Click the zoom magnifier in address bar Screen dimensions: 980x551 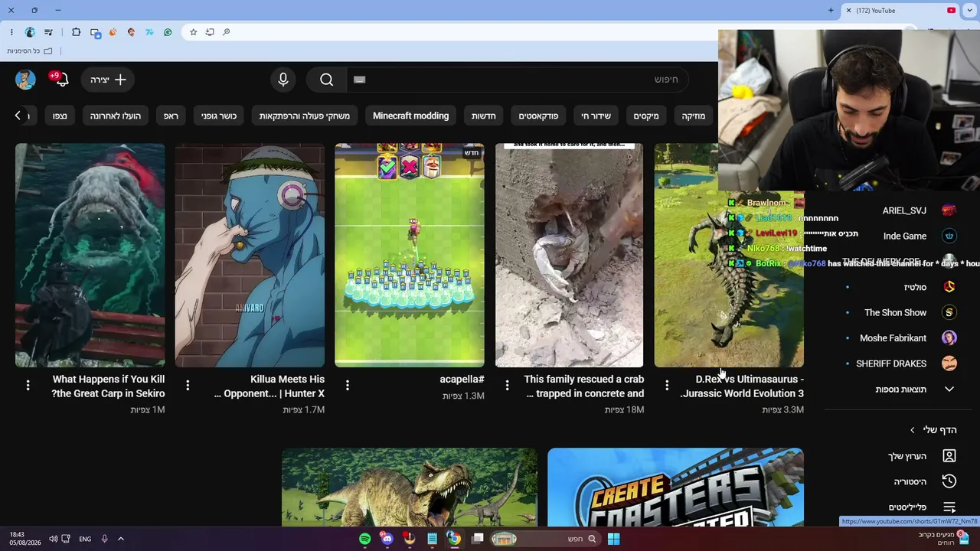[227, 32]
